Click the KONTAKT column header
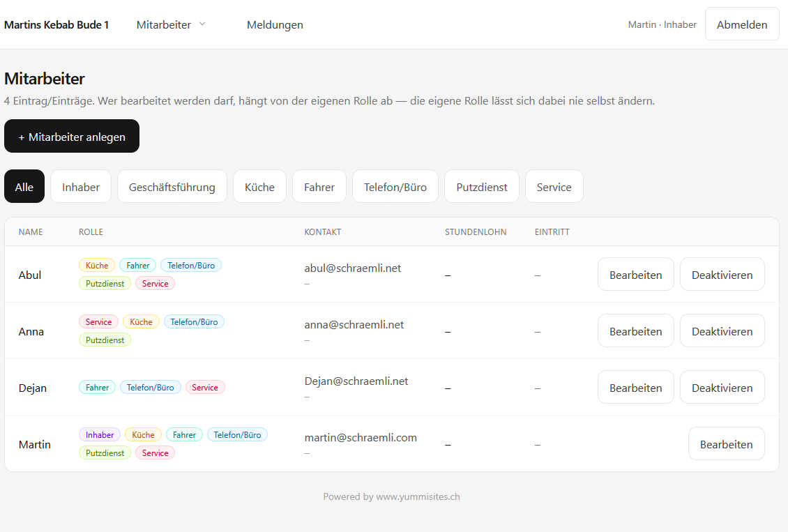 pyautogui.click(x=323, y=231)
